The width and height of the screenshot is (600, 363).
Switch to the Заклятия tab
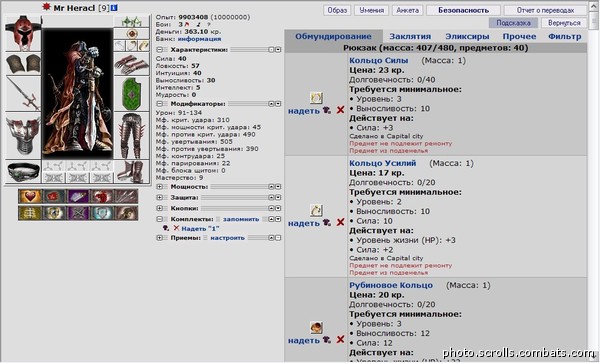(x=410, y=36)
